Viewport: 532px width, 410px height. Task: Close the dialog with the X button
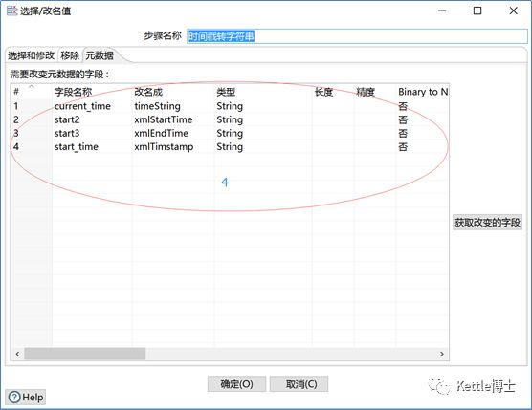coord(513,11)
